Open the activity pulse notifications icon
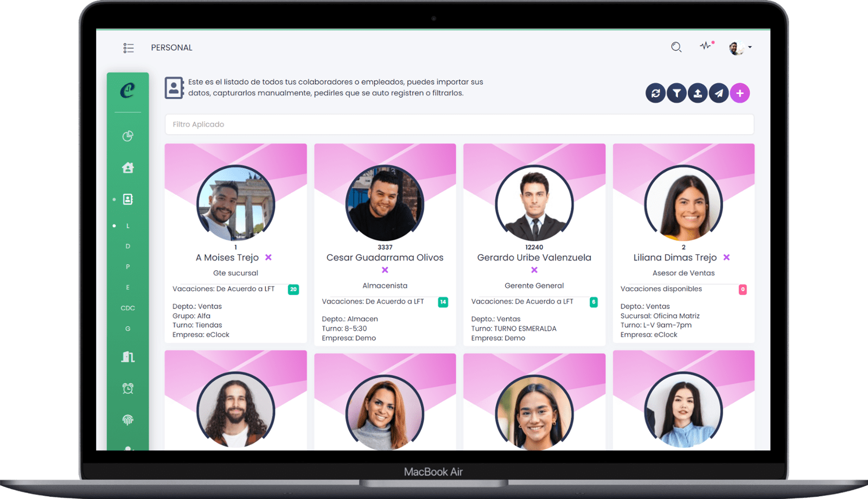This screenshot has width=868, height=499. coord(706,46)
